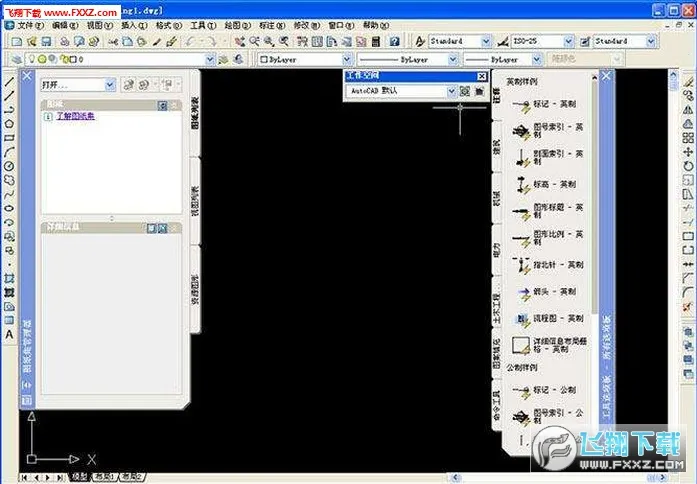Screen dimensions: 697x484
Task: Close the sheet set manager palette
Action: (27, 76)
